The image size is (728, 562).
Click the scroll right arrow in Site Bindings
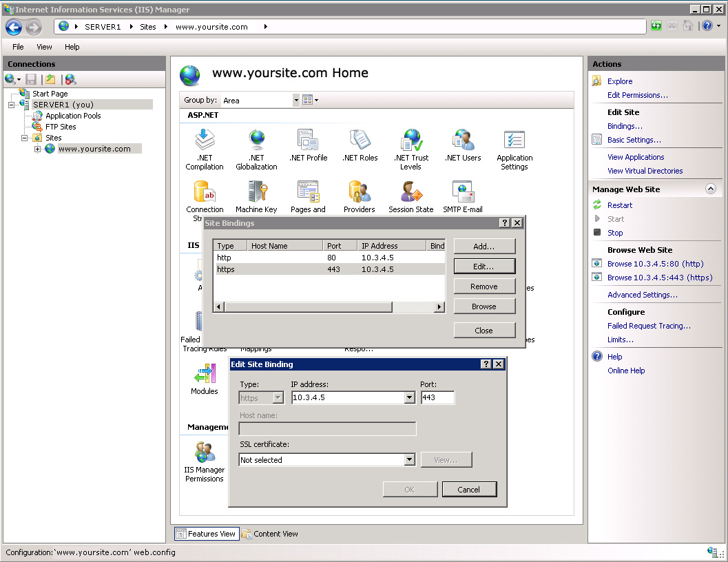click(x=439, y=306)
